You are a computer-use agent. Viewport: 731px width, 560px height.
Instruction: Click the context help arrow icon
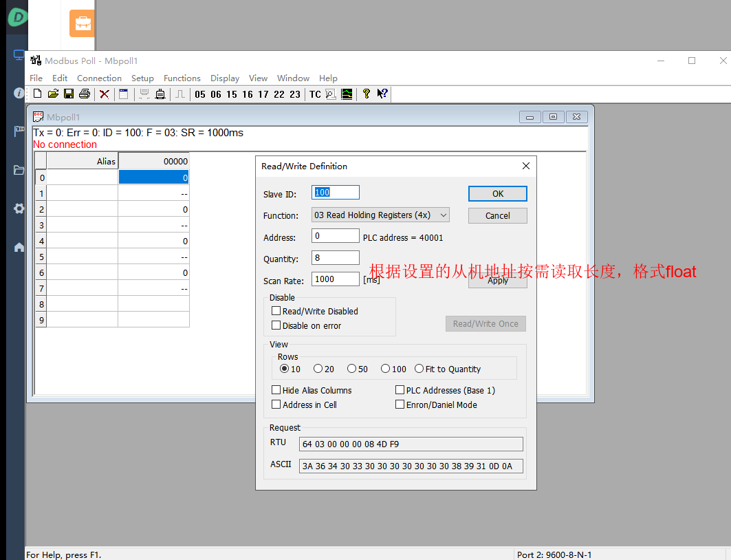point(382,94)
